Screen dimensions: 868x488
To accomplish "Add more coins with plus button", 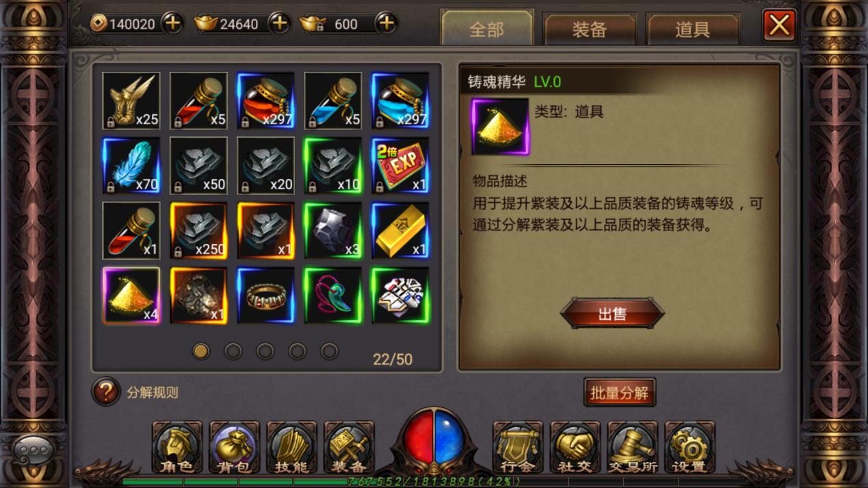I will (x=172, y=23).
